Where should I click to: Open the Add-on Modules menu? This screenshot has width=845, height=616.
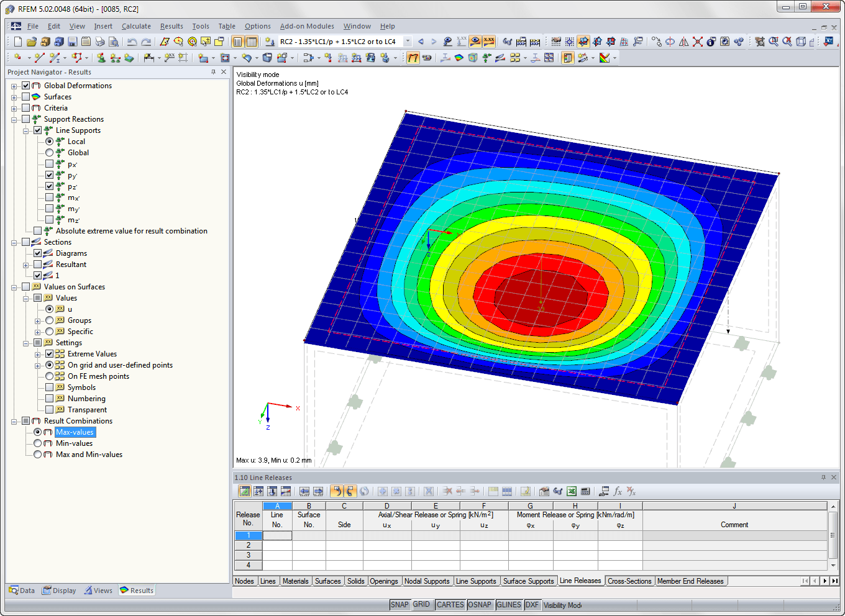(307, 26)
